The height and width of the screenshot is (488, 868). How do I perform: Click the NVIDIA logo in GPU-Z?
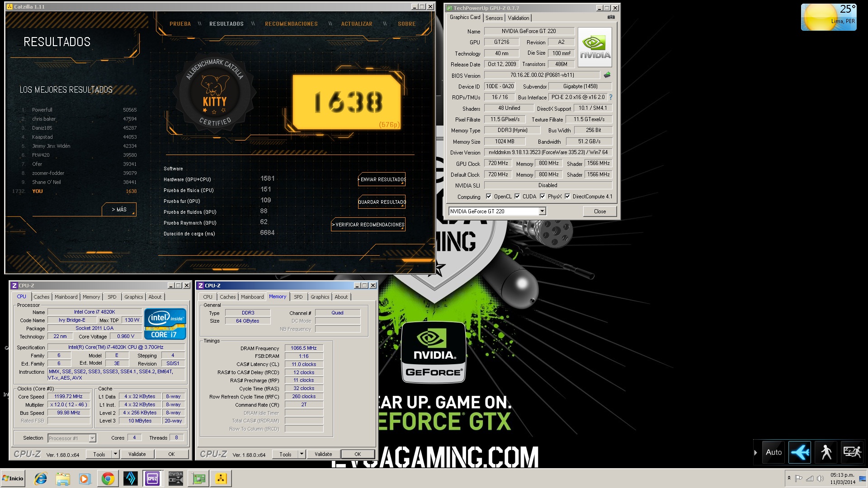pos(595,47)
